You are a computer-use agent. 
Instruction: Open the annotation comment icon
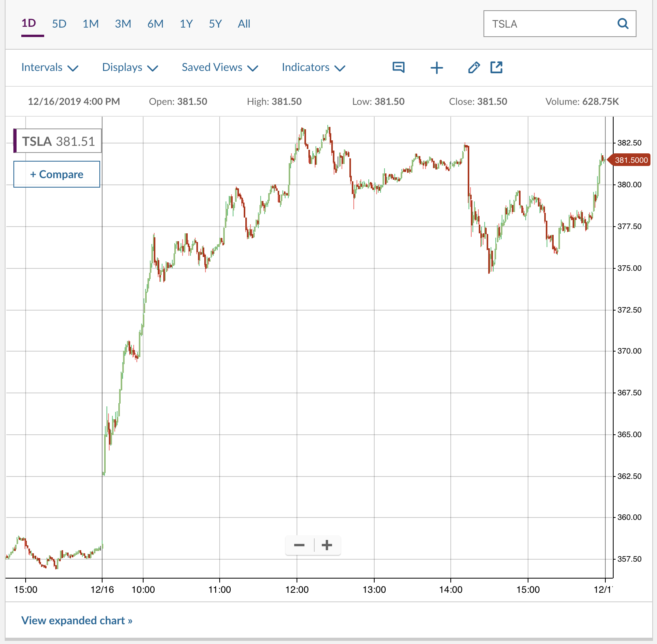[x=398, y=67]
